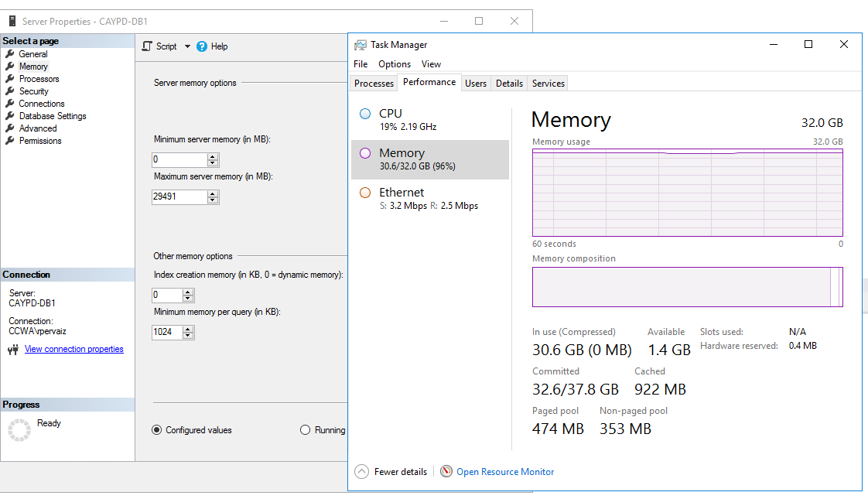Click the Task Manager title bar icon
868x499 pixels.
[x=361, y=45]
